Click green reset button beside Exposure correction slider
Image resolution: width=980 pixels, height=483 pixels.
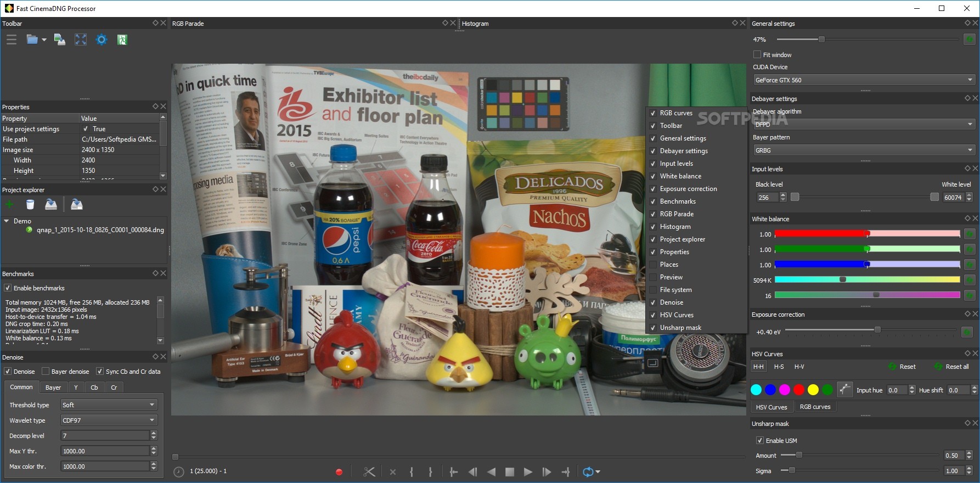[x=967, y=332]
